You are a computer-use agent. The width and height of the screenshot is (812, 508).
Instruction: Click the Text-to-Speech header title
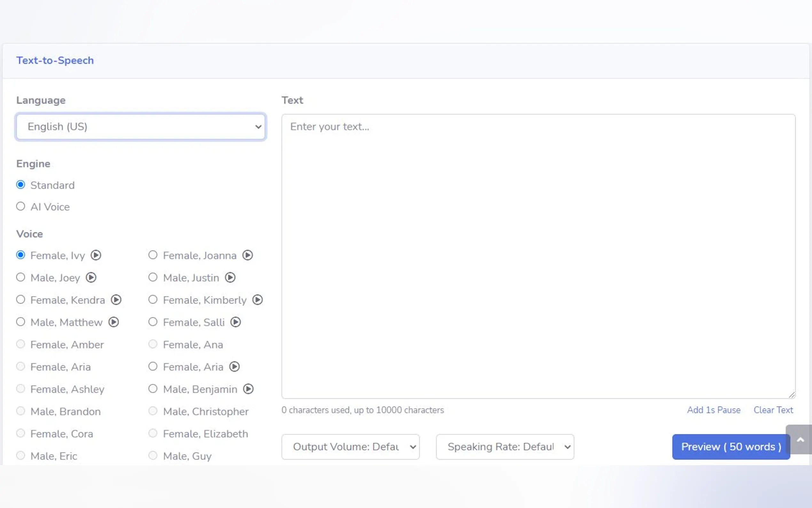pos(55,60)
